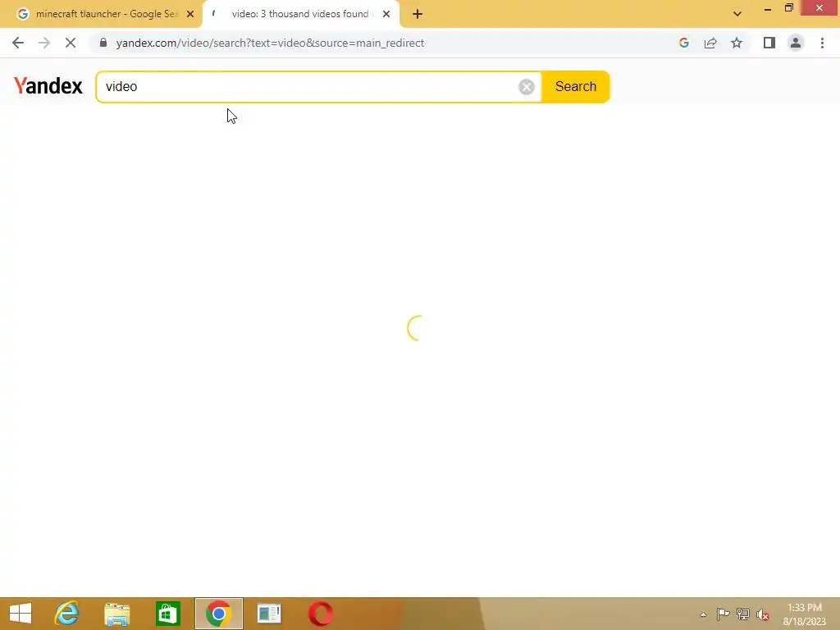Launch Opera from the taskbar
Image resolution: width=840 pixels, height=630 pixels.
[x=321, y=614]
